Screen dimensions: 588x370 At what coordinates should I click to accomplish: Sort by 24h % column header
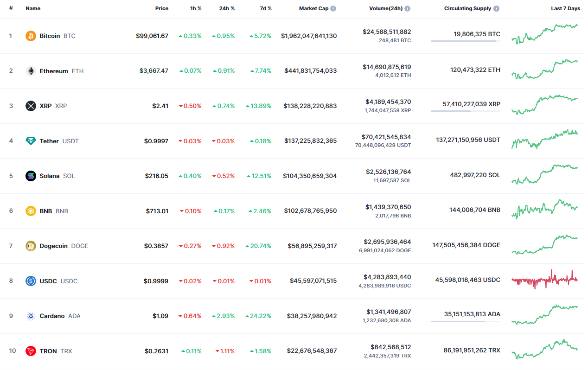point(227,8)
